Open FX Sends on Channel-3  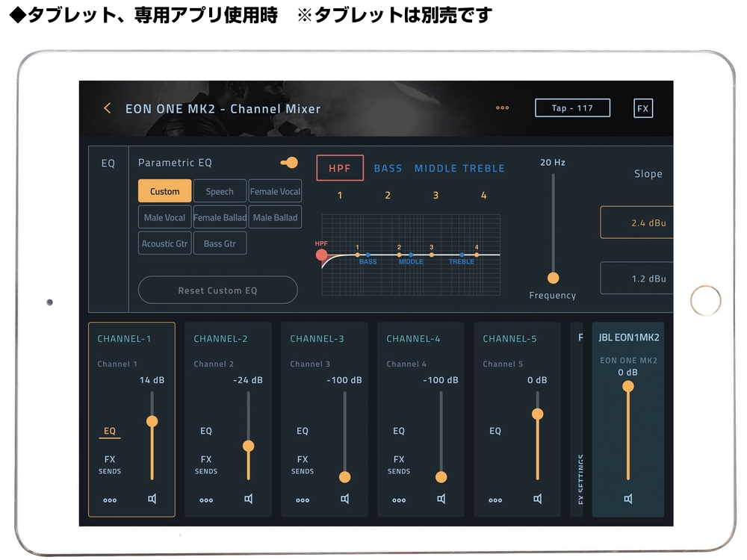click(303, 464)
